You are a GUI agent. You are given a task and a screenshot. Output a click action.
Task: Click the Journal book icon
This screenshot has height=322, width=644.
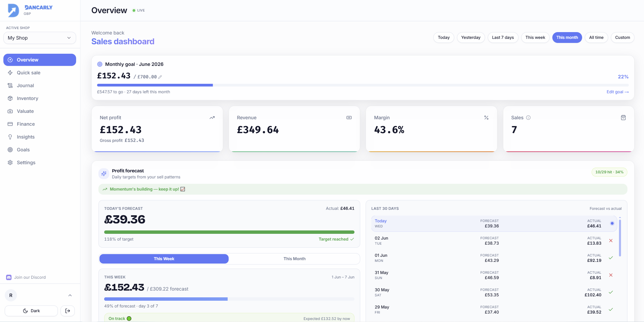tap(10, 85)
